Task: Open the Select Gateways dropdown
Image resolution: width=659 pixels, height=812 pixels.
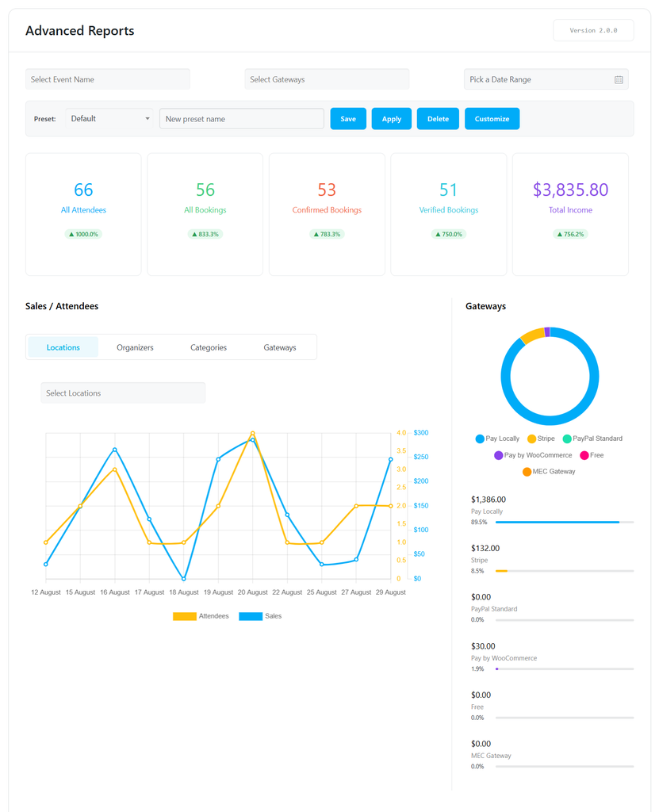Action: pos(327,79)
